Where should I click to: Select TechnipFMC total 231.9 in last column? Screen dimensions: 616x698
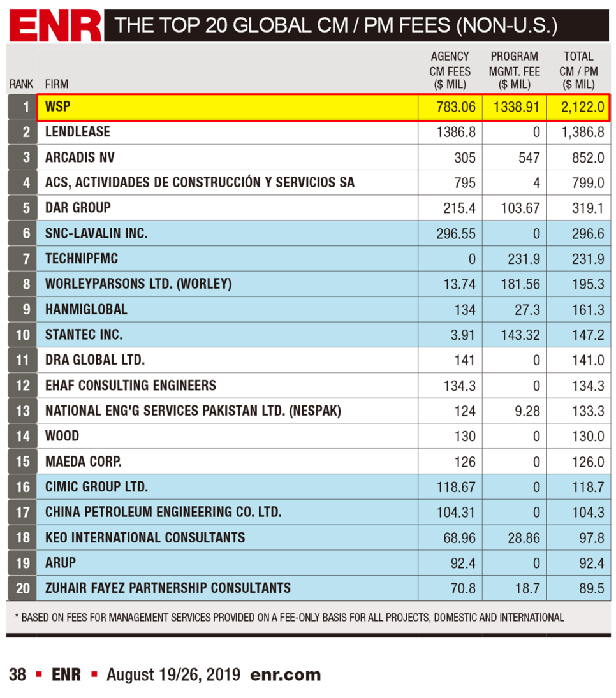tap(589, 259)
